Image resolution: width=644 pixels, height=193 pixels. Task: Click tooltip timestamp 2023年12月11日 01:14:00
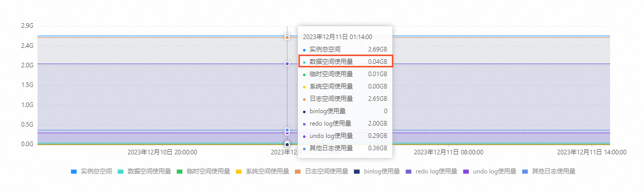[x=337, y=37]
